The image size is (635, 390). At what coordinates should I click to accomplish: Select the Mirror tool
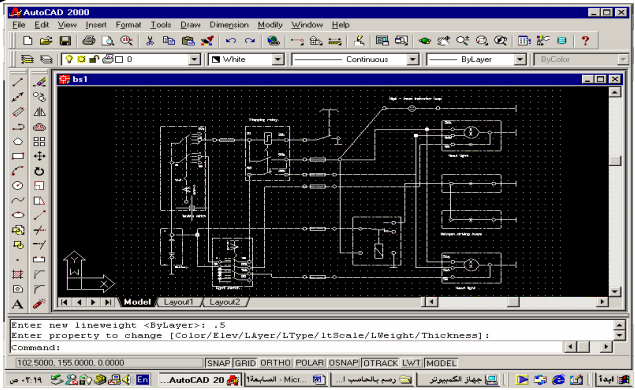click(x=39, y=112)
